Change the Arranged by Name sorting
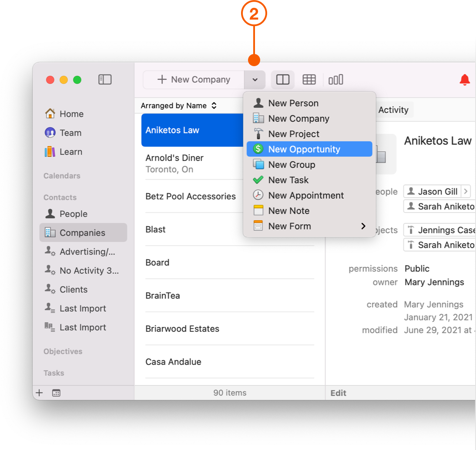Image resolution: width=476 pixels, height=450 pixels. 179,106
